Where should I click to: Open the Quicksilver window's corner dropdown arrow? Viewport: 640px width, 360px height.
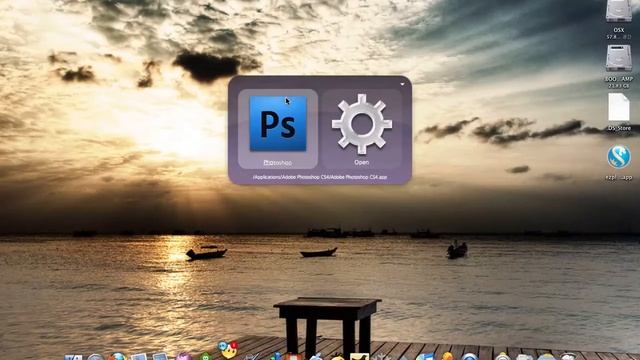402,84
